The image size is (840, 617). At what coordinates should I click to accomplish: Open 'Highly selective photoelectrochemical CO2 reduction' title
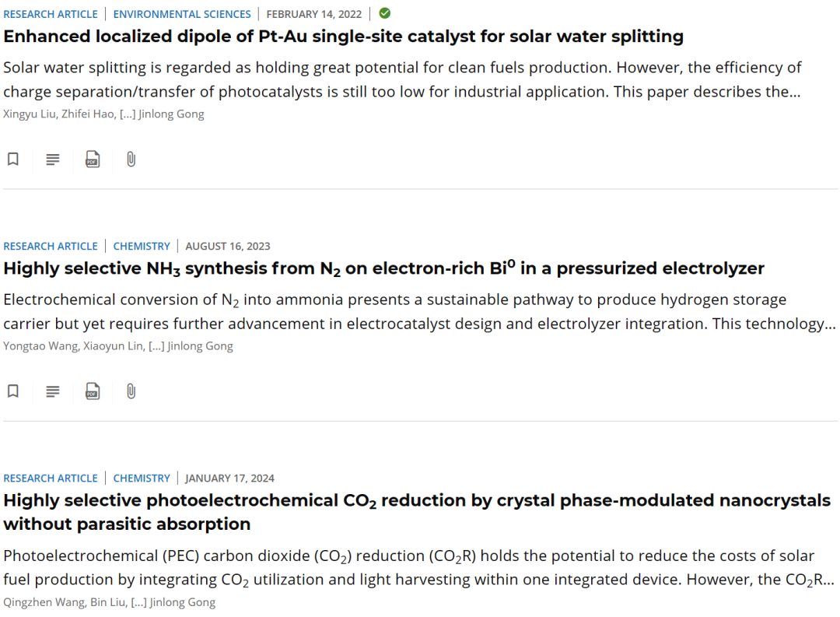click(417, 512)
